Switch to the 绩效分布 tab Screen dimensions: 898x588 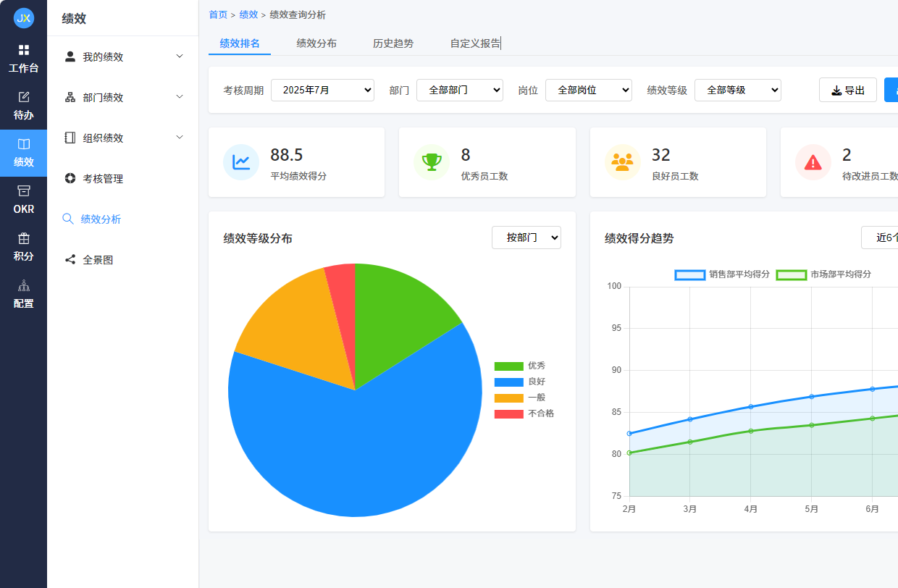(316, 43)
